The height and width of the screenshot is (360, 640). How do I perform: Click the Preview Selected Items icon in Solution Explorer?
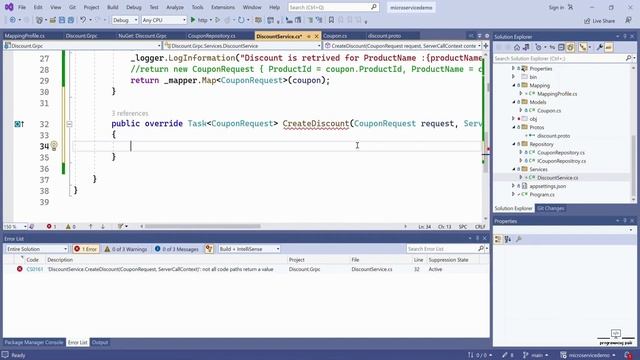608,48
